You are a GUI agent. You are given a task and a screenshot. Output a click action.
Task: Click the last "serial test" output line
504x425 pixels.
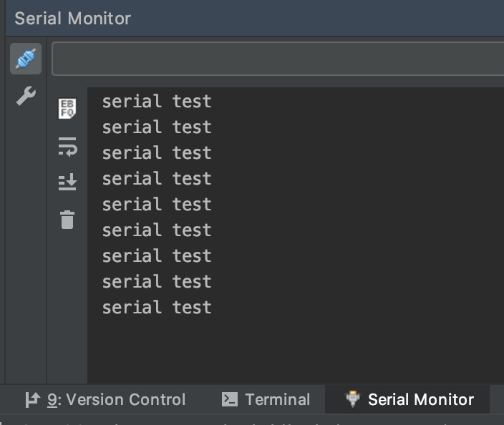point(157,308)
